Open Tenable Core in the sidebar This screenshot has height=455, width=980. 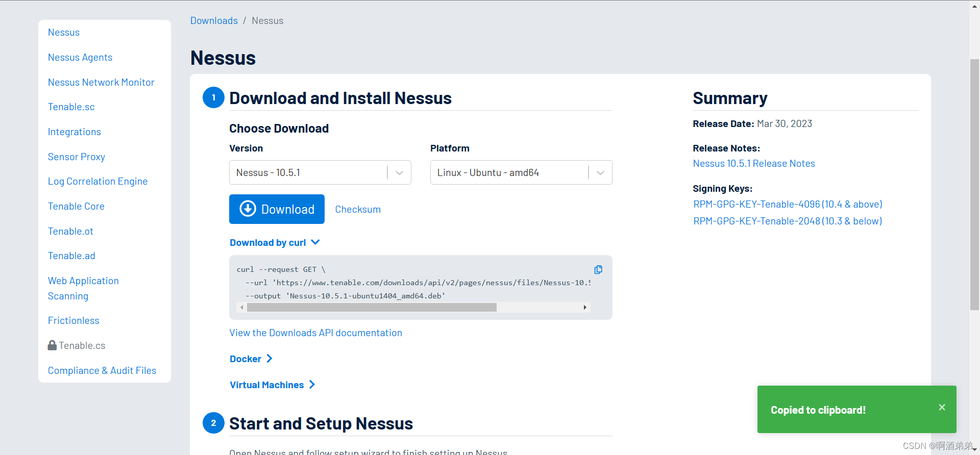pyautogui.click(x=76, y=206)
